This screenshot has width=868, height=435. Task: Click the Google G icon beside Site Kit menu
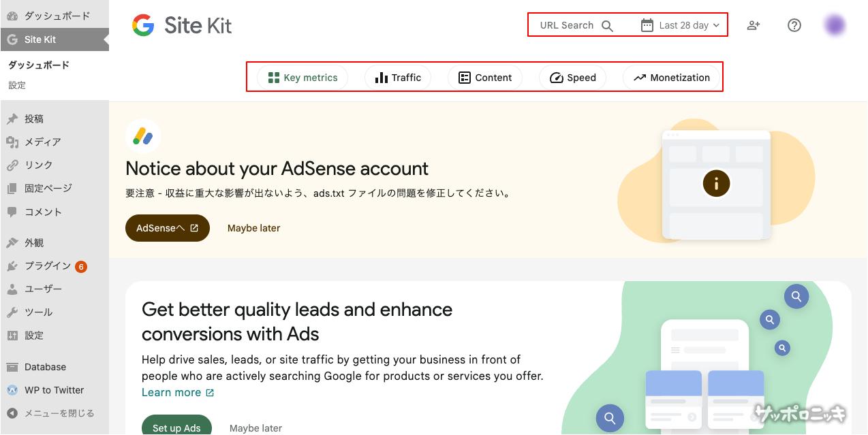[12, 39]
